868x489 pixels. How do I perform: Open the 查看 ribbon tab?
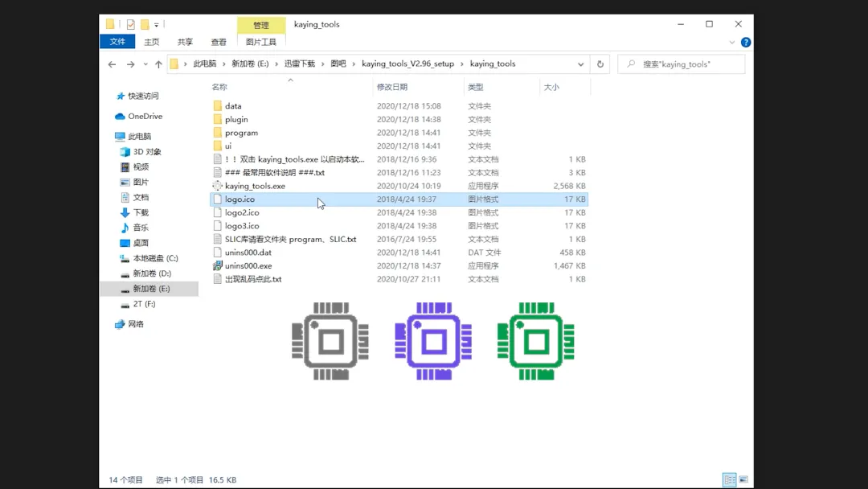click(219, 42)
